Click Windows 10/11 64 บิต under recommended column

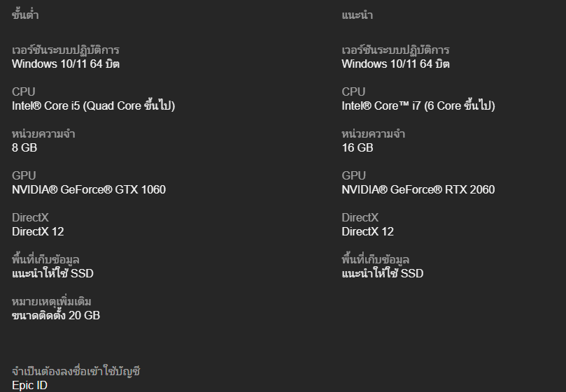click(395, 64)
